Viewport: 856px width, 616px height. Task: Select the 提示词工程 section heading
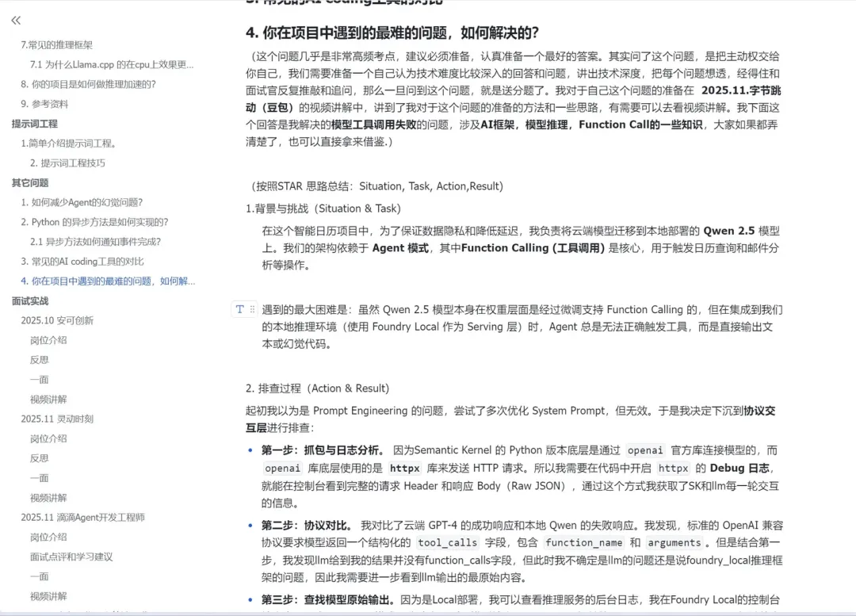34,124
